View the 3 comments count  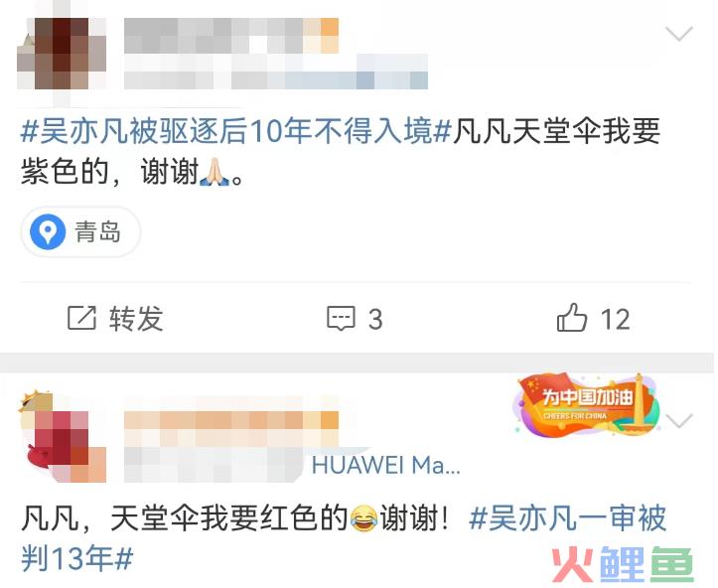pos(375,319)
